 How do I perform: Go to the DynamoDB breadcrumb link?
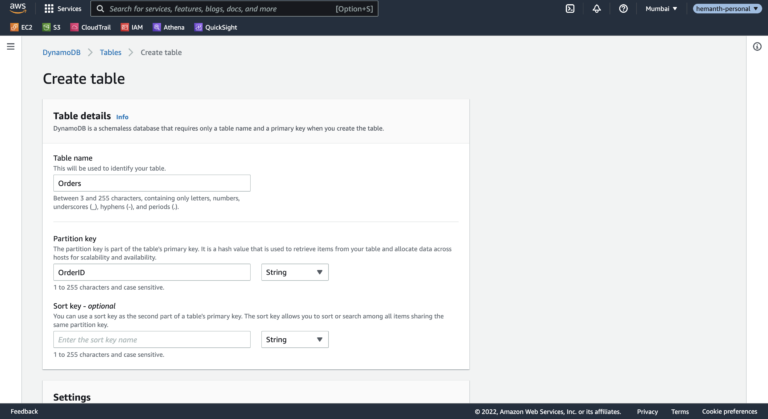(62, 52)
